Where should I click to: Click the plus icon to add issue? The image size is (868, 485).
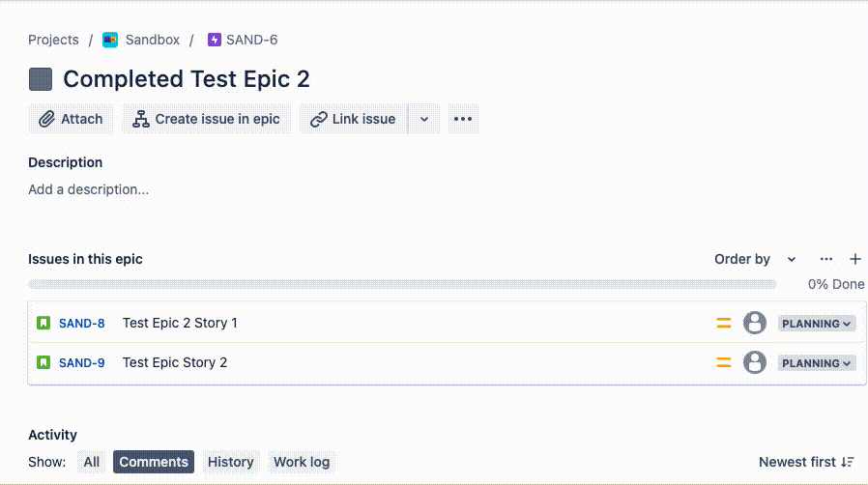point(855,259)
